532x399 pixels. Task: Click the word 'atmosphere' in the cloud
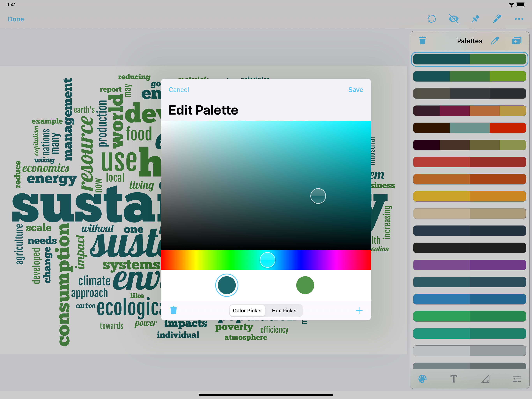tap(246, 337)
